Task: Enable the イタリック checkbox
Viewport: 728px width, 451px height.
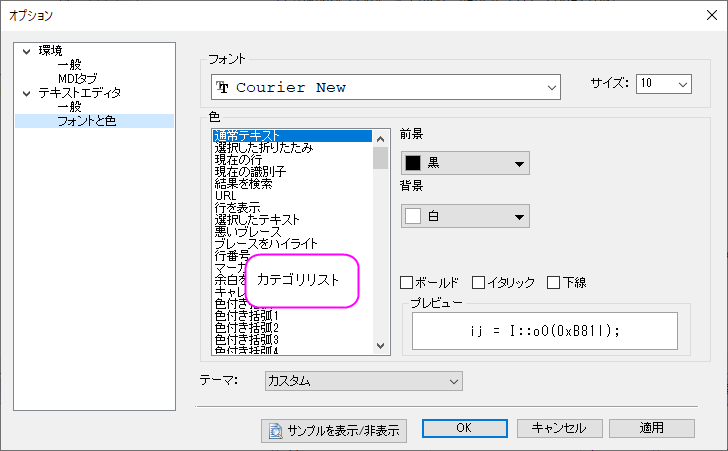Action: coord(478,282)
